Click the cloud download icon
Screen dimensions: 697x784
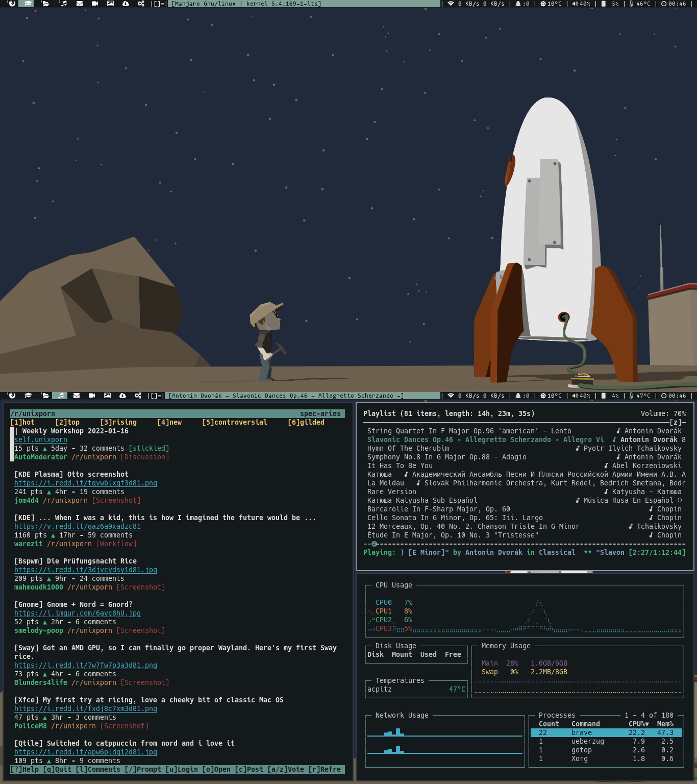125,4
